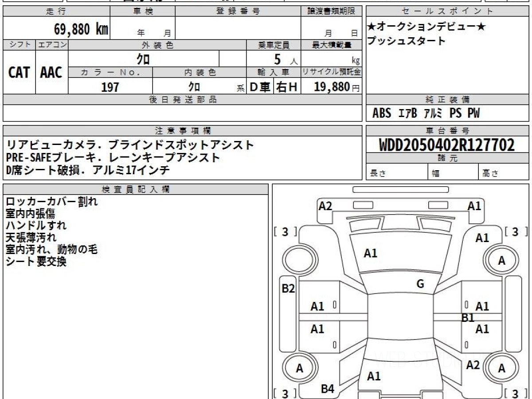The height and width of the screenshot is (399, 532).
Task: Click the mileage value 69,880 km
Action: click(82, 30)
